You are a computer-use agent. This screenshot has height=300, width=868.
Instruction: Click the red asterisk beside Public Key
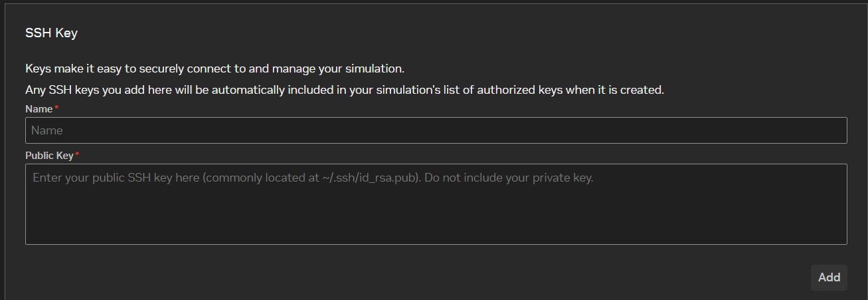pyautogui.click(x=77, y=154)
